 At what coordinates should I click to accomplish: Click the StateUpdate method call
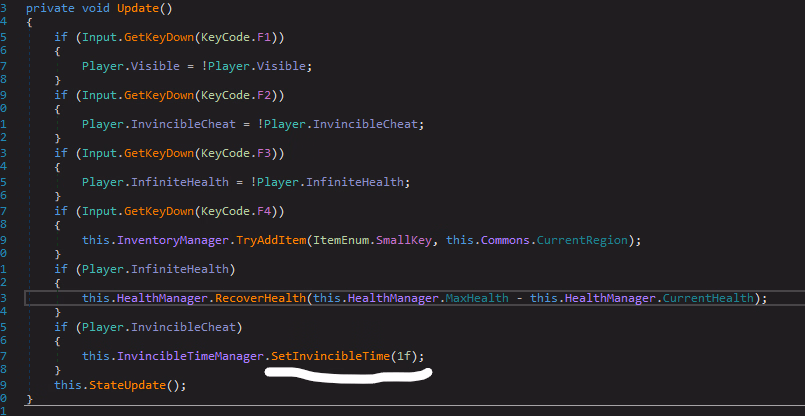(127, 385)
